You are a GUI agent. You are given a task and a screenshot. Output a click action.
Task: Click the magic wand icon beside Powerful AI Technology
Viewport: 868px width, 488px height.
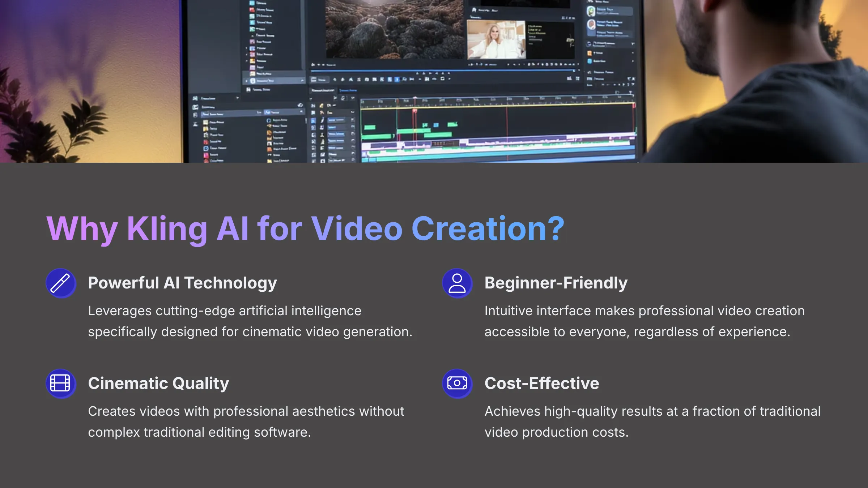61,283
